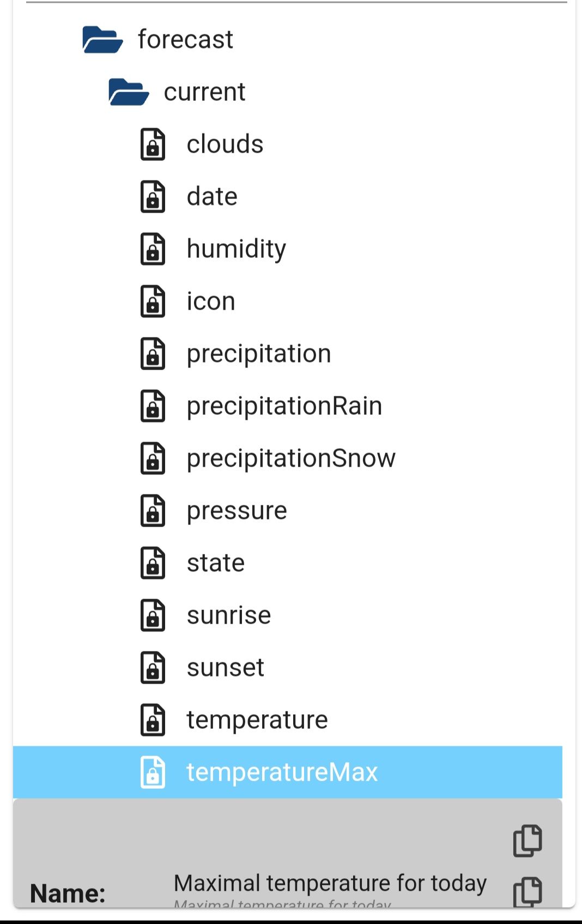Click the sunrise state file icon
582x924 pixels.
(x=153, y=615)
